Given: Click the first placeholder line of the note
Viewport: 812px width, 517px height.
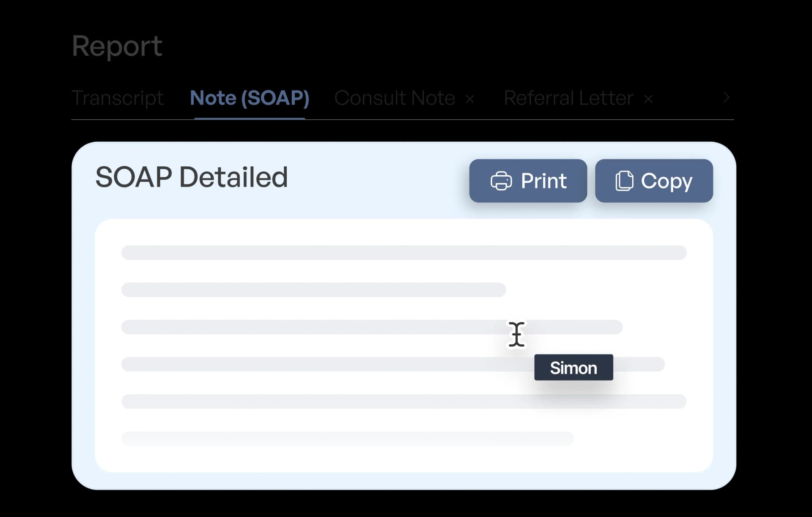Looking at the screenshot, I should [404, 253].
